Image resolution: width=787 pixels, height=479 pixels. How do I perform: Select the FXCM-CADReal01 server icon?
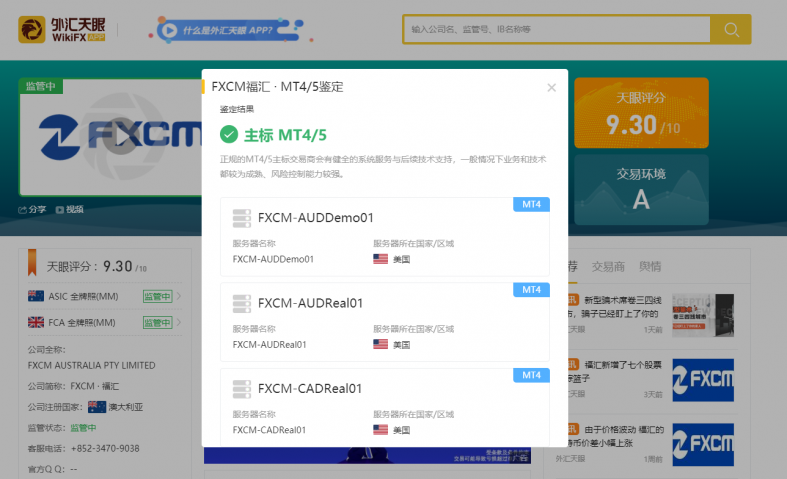(x=241, y=389)
